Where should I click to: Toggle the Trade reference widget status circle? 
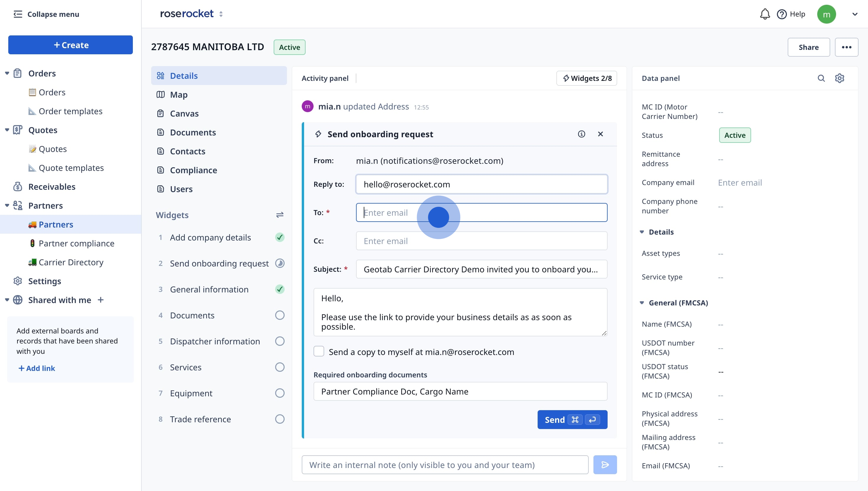[280, 419]
